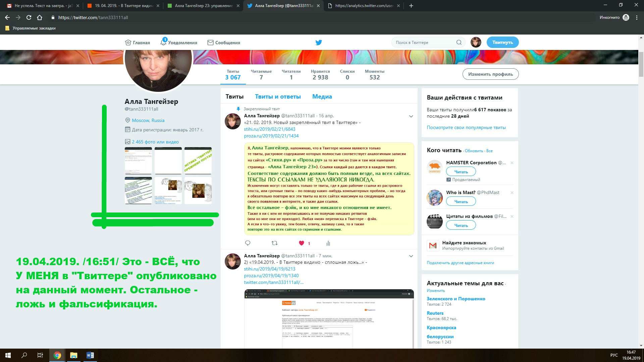Screen dimensions: 644x362
Task: Click Изменить профиль button
Action: point(490,74)
